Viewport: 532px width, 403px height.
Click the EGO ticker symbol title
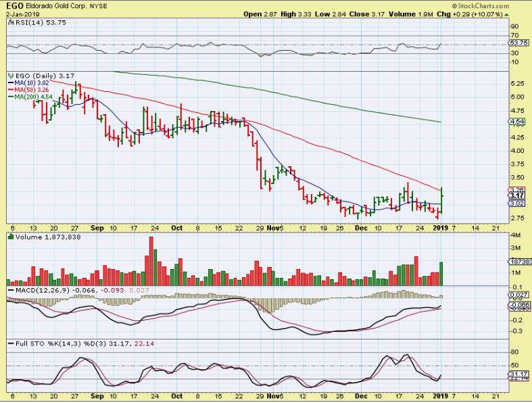click(14, 6)
